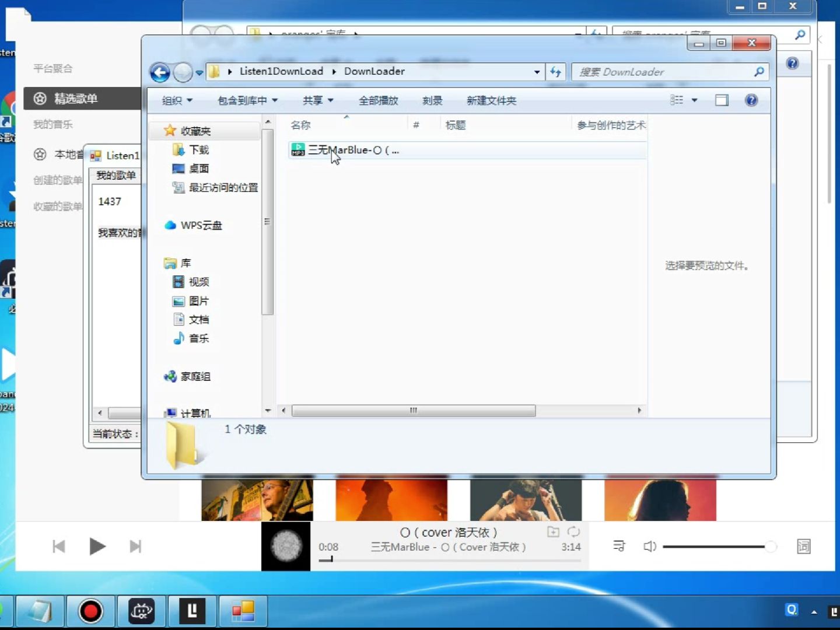Open the 组织 menu

pos(177,100)
